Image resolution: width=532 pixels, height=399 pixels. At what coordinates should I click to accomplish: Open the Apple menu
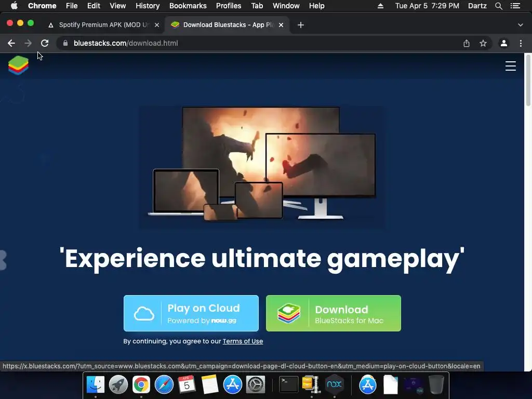14,6
